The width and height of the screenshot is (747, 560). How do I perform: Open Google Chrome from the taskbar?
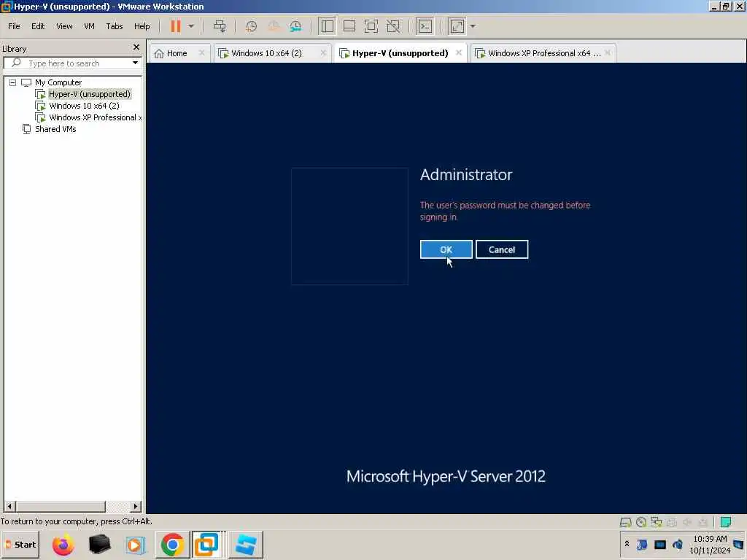[x=172, y=544]
